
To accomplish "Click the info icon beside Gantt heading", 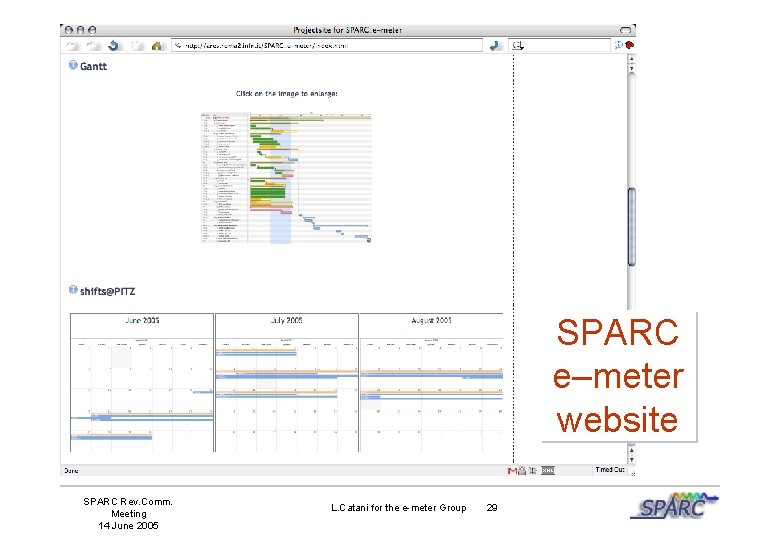I will 73,65.
